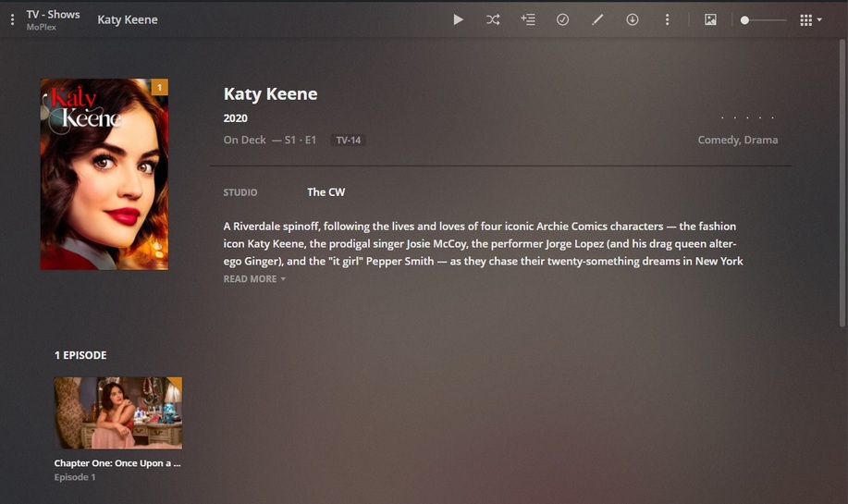Open the pencil edit icon
Image resolution: width=848 pixels, height=504 pixels.
point(597,20)
